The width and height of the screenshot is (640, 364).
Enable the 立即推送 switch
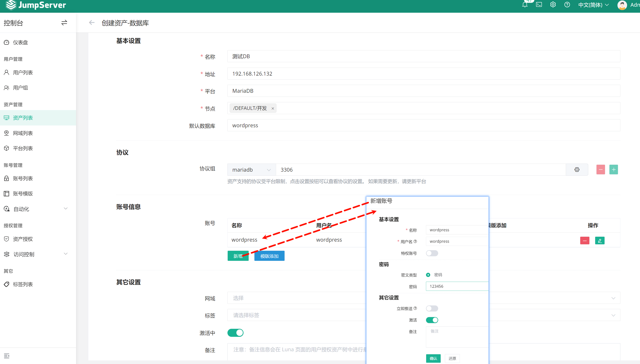click(432, 308)
